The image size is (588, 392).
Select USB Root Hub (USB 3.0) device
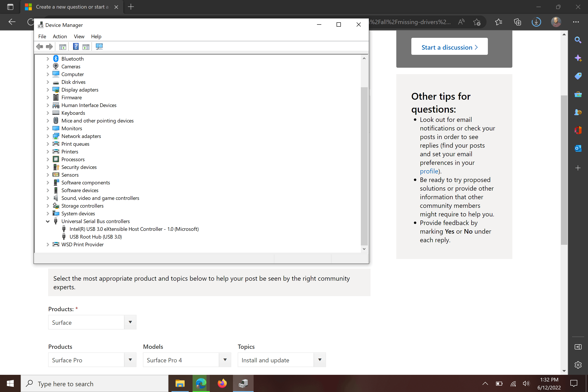(x=95, y=237)
